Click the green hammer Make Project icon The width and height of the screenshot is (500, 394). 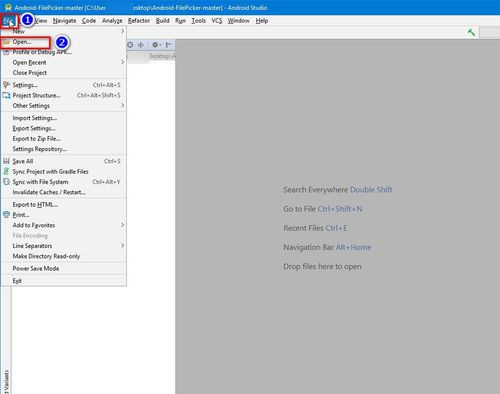click(471, 32)
